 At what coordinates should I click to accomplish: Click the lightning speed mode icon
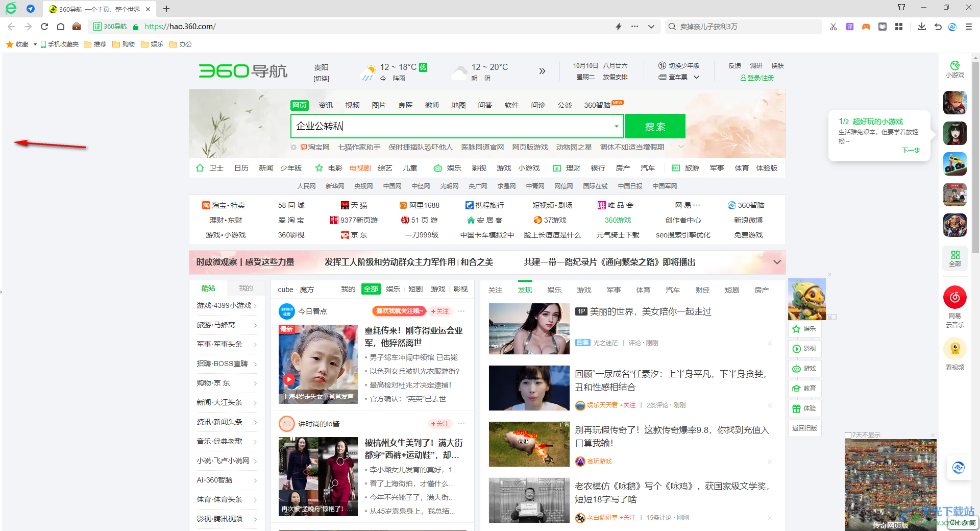619,27
